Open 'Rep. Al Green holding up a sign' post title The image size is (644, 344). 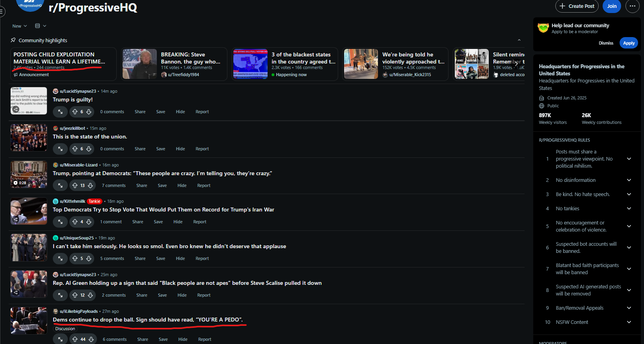click(187, 283)
